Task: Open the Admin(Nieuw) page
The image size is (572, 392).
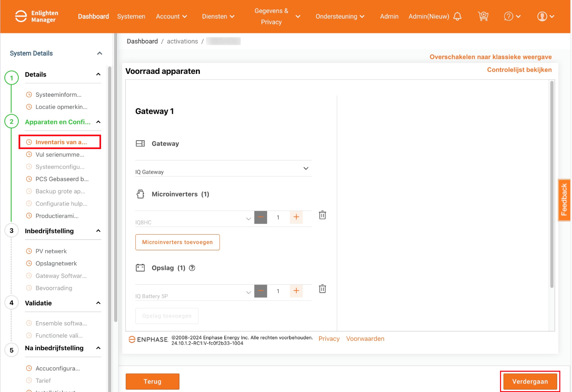Action: pos(429,16)
